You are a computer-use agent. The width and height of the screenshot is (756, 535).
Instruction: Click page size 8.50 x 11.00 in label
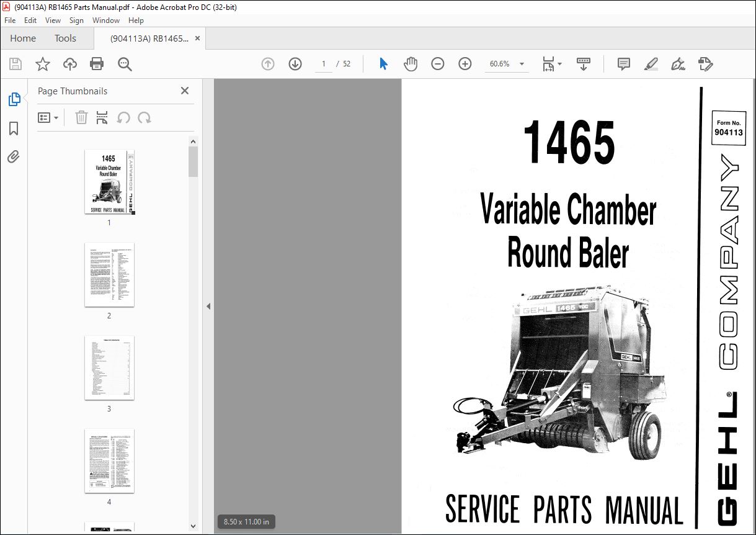click(x=247, y=522)
